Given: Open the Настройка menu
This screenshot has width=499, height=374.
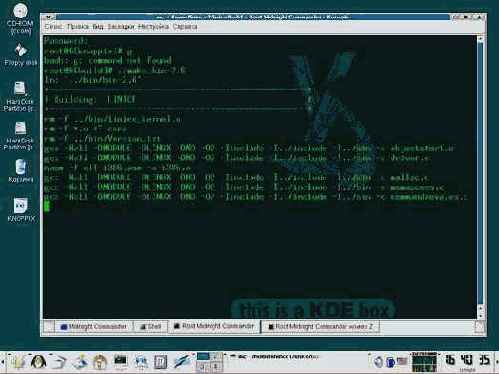Looking at the screenshot, I should coord(153,26).
